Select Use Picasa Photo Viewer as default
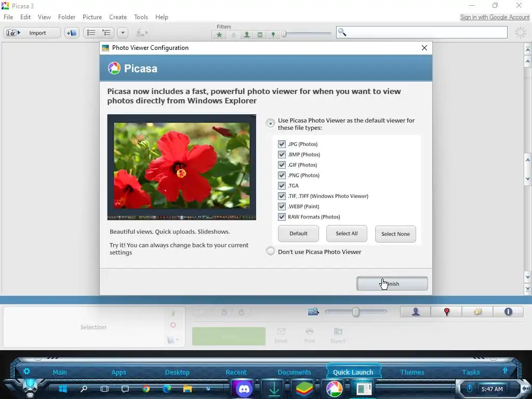 click(270, 123)
